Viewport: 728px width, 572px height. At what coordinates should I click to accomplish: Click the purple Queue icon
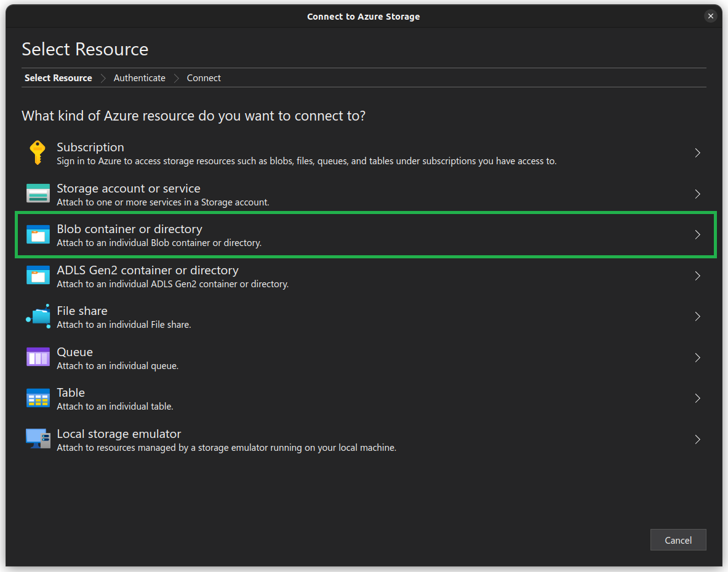(x=38, y=357)
